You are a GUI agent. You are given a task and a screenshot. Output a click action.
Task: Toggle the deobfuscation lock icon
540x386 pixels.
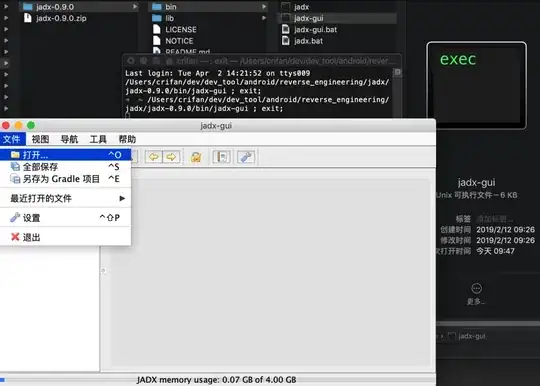click(196, 157)
